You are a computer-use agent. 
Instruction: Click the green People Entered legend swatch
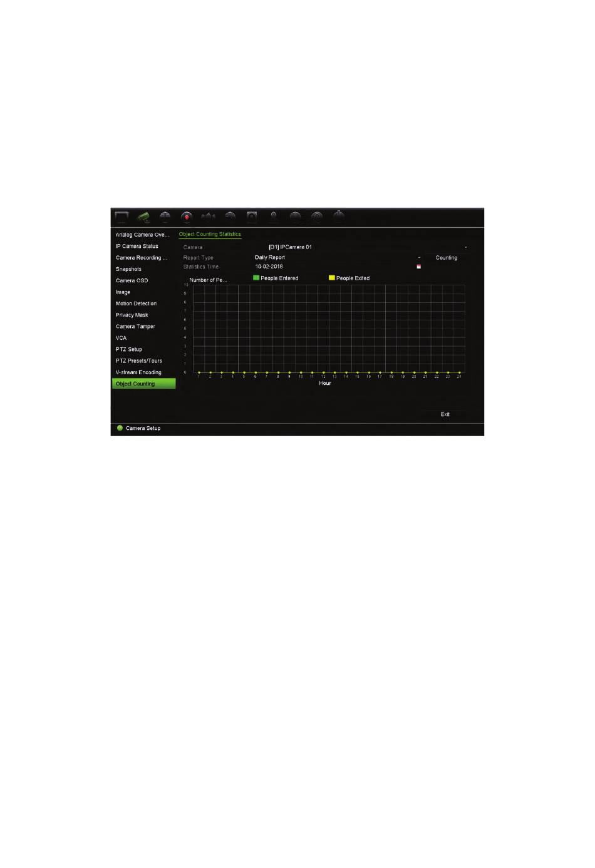pos(256,278)
